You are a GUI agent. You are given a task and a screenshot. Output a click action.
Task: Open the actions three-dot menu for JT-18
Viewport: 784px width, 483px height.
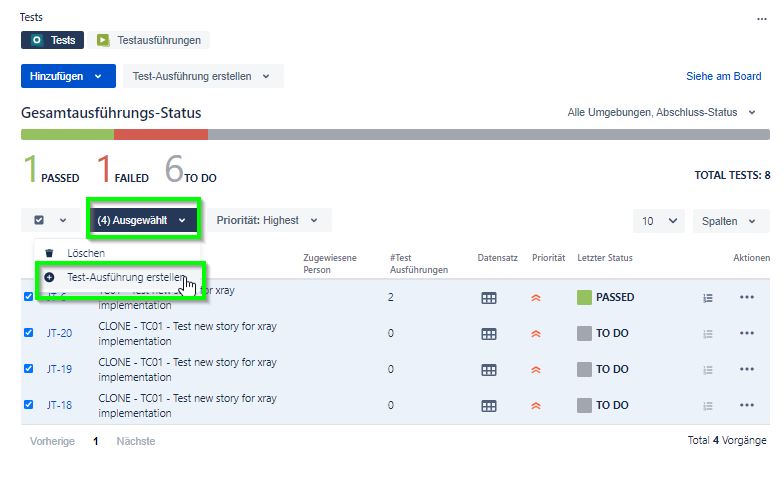(x=746, y=405)
